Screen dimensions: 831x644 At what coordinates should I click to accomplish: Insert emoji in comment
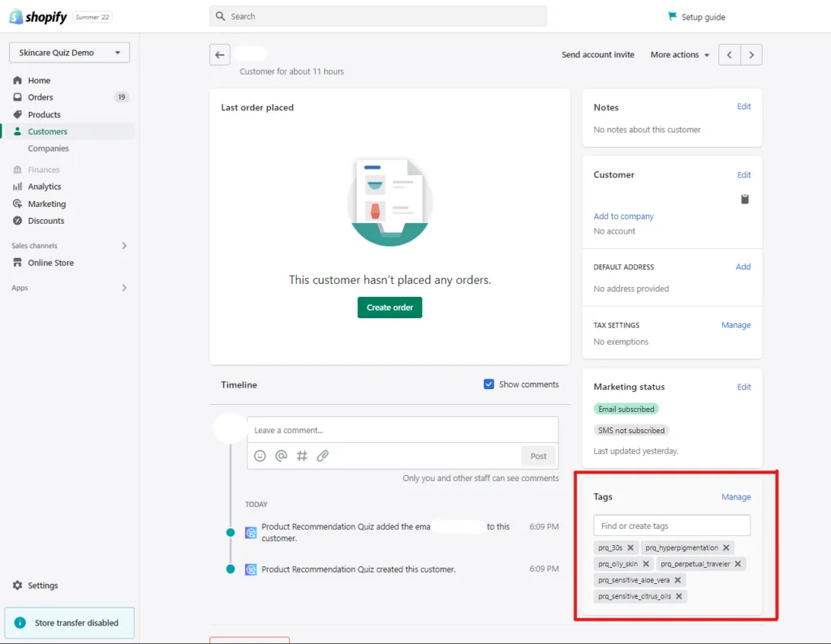coord(260,456)
